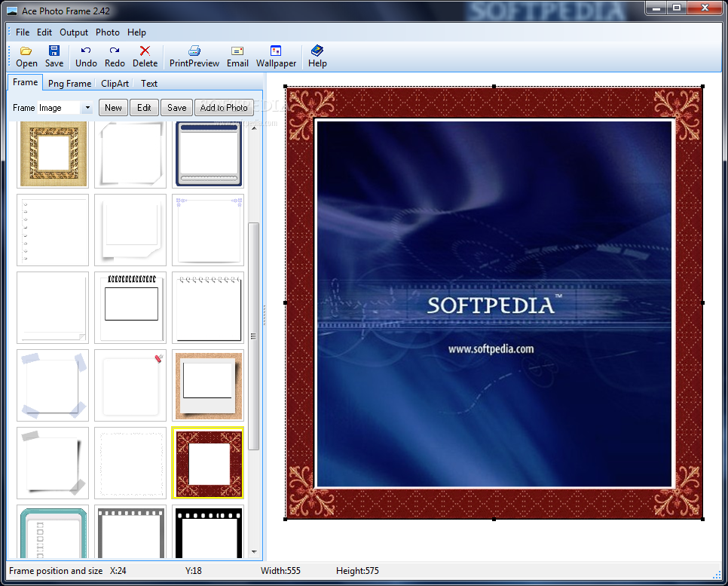Click the Softpedia photo inside the frame
The image size is (728, 586).
[x=494, y=304]
